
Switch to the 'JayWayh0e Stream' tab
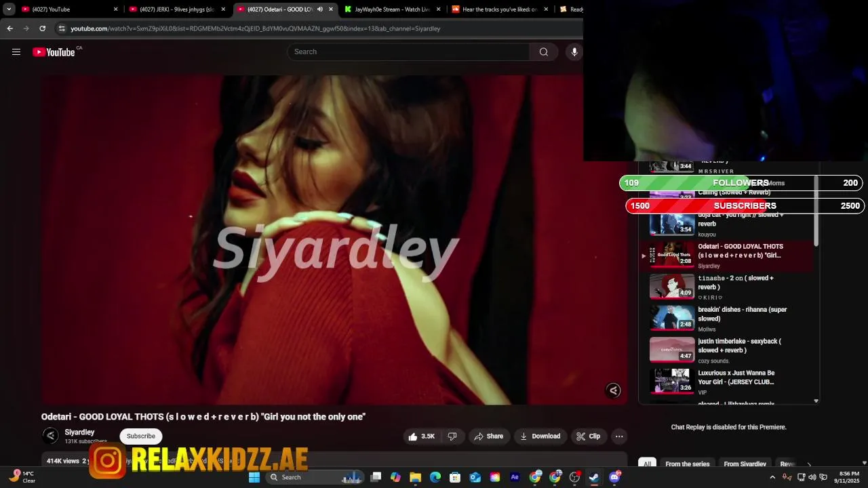point(392,9)
